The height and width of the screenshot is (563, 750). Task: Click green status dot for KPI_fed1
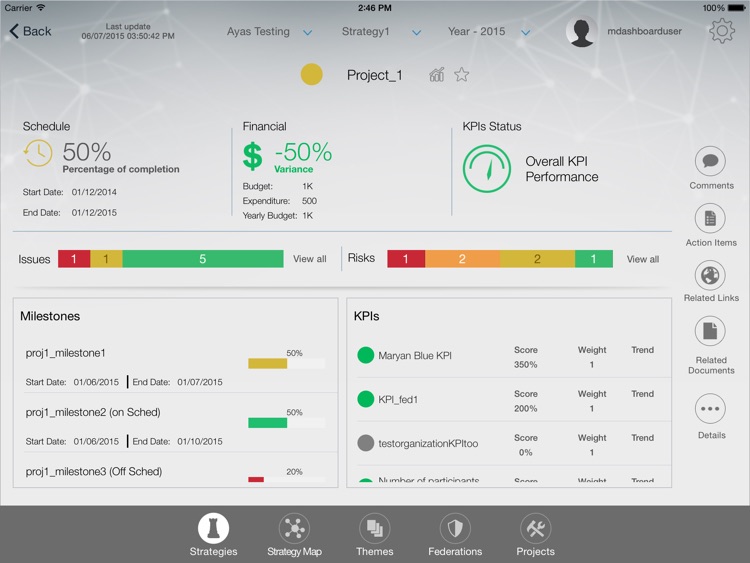[x=365, y=399]
